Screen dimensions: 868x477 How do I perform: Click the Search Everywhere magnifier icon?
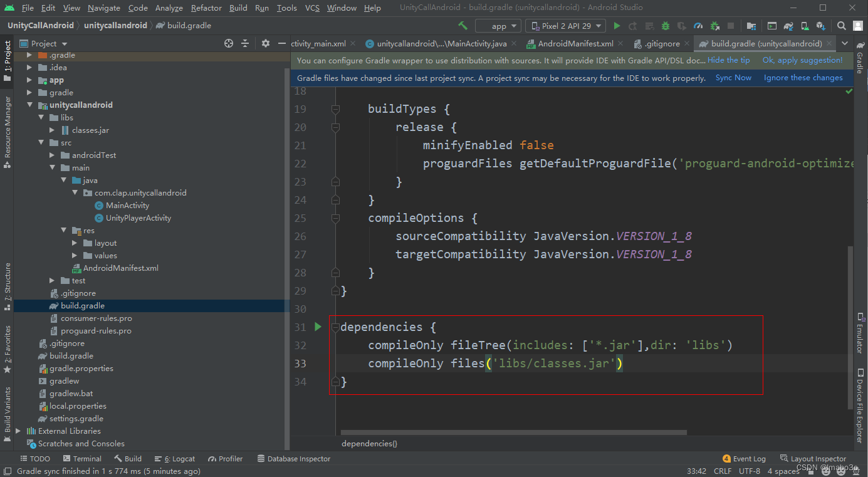(842, 26)
